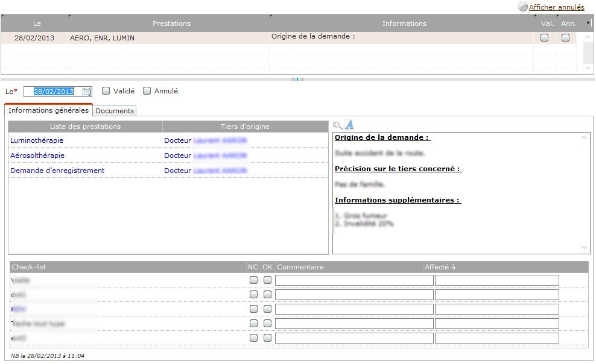
Task: Click the Informations column header
Action: (404, 24)
